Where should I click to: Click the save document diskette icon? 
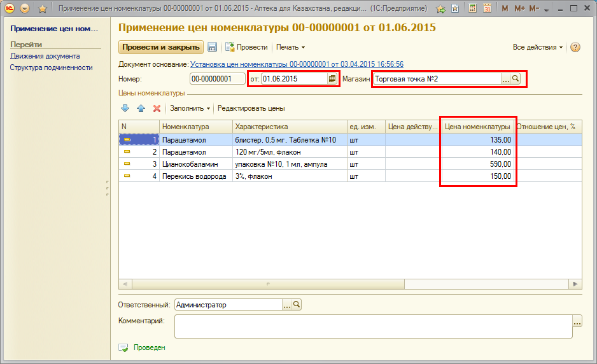(213, 47)
